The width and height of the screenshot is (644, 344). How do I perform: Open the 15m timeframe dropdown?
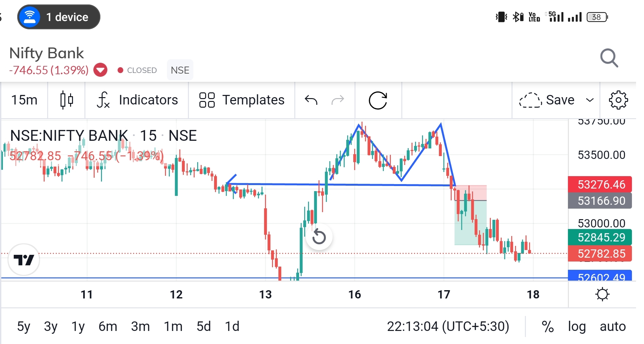pos(24,100)
